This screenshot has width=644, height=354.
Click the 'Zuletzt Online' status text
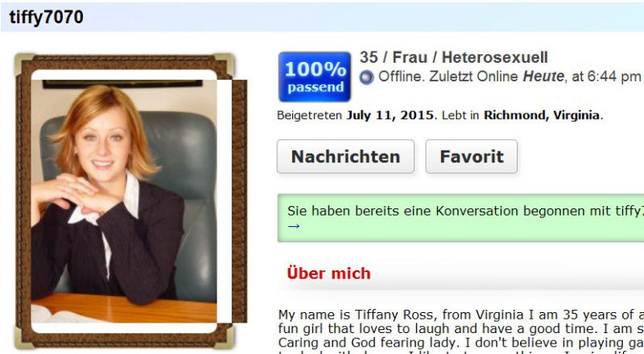[473, 76]
